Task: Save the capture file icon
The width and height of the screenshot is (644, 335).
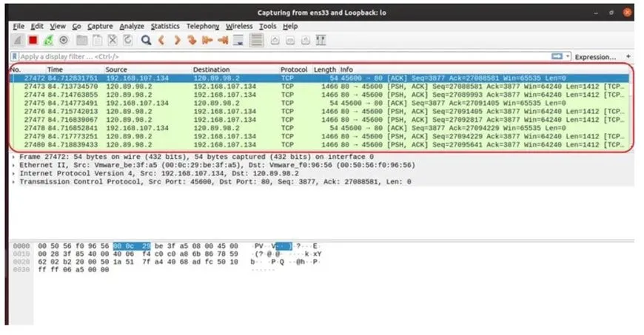Action: (97, 40)
